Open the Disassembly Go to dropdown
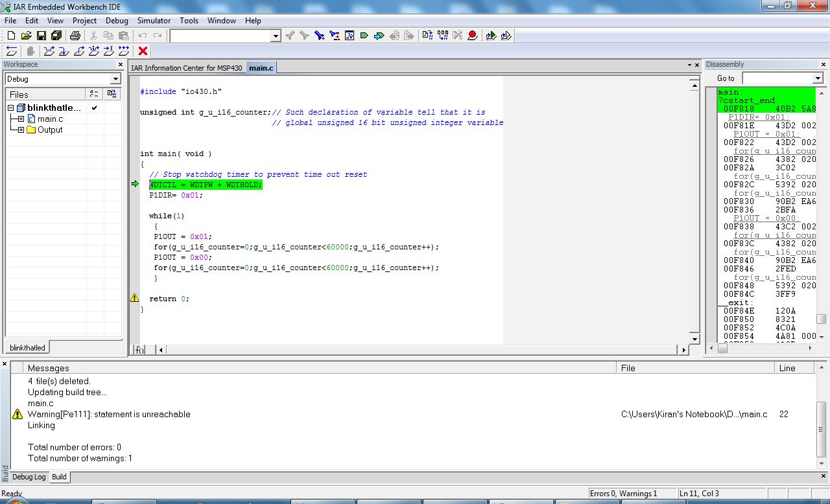The width and height of the screenshot is (830, 504). (817, 78)
